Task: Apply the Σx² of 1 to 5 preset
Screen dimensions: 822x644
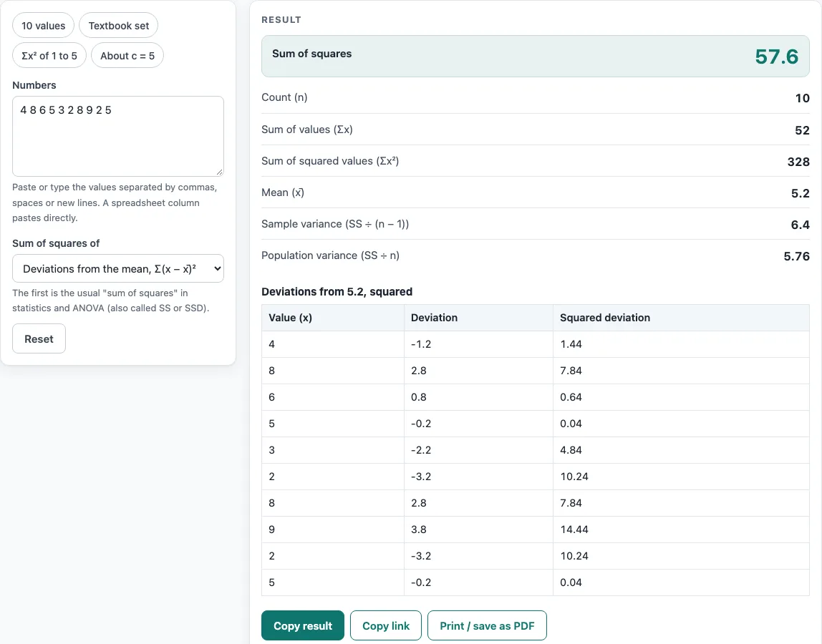Action: [49, 56]
